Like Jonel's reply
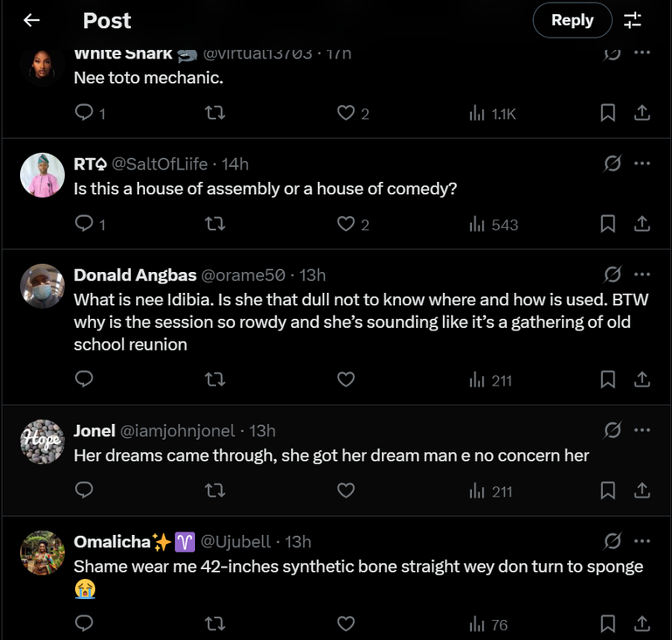This screenshot has height=640, width=672. tap(346, 490)
